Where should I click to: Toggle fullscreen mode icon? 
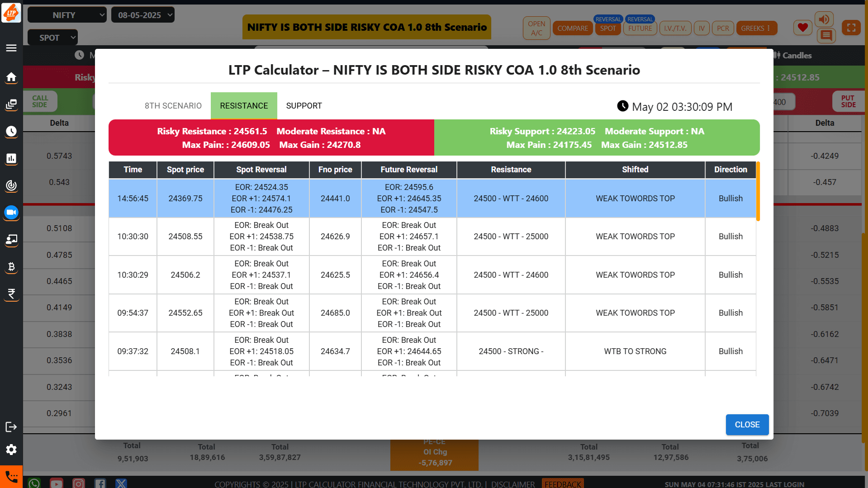[x=851, y=27]
